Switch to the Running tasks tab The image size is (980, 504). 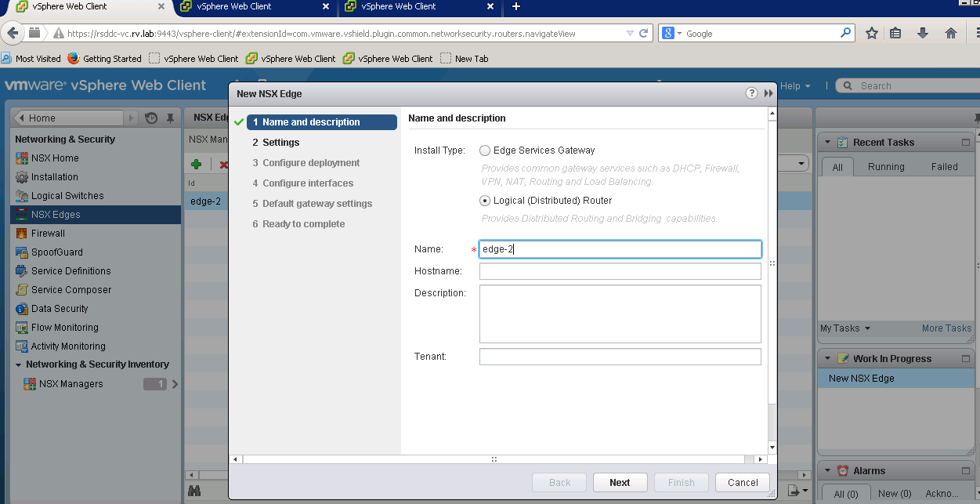tap(886, 167)
